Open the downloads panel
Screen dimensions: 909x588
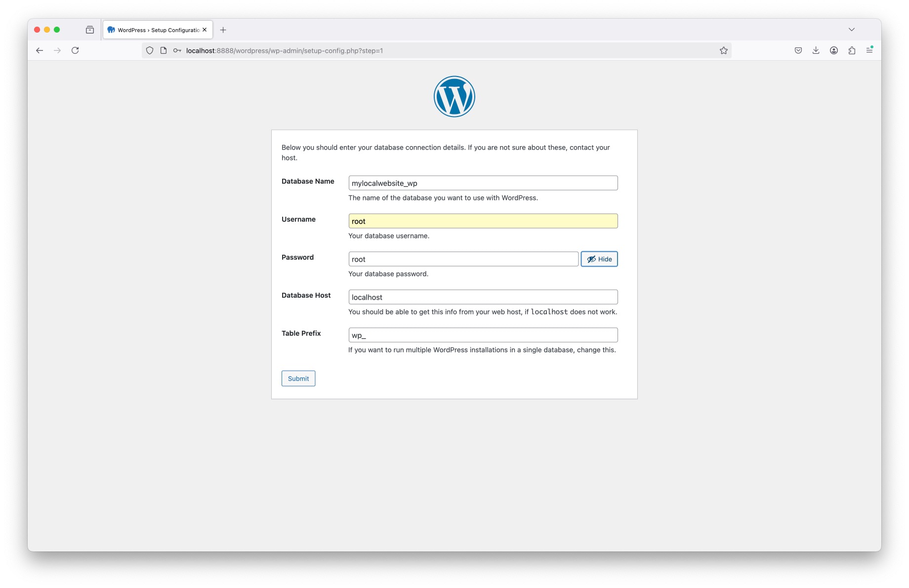(x=816, y=50)
